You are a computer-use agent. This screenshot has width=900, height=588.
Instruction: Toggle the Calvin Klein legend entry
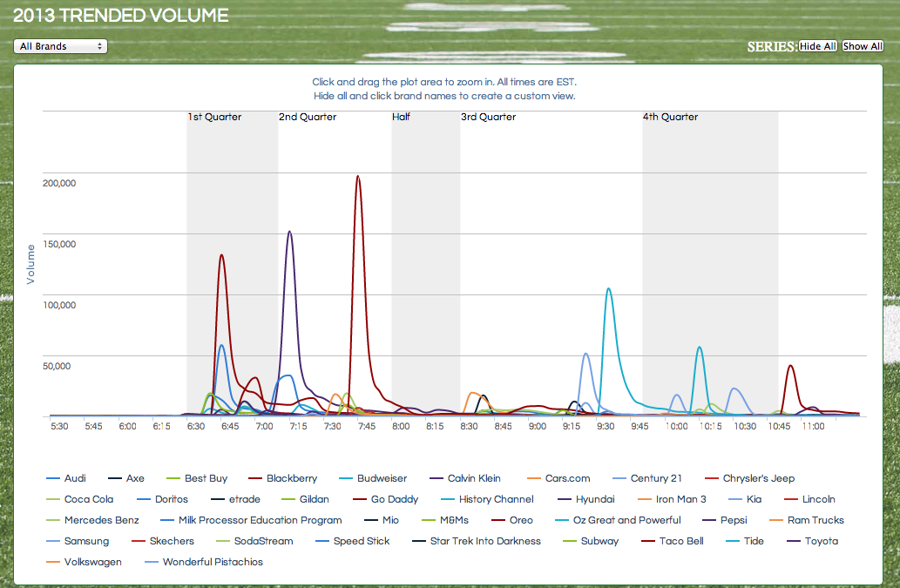474,478
